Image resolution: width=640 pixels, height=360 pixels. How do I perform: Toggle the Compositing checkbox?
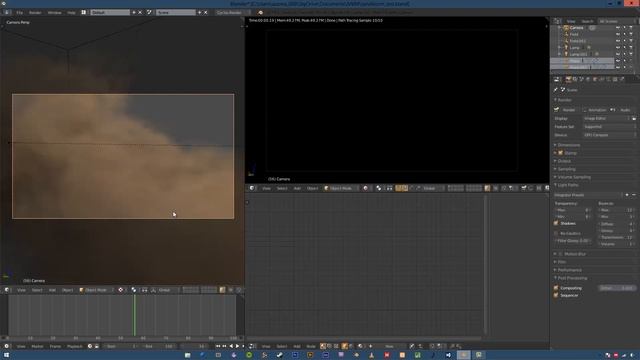556,288
